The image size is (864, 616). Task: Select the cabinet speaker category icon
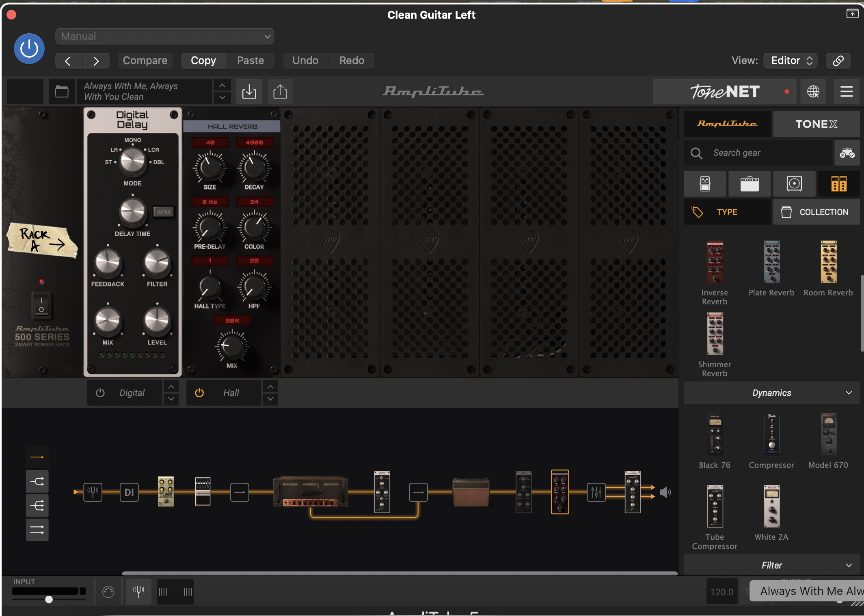click(x=794, y=184)
